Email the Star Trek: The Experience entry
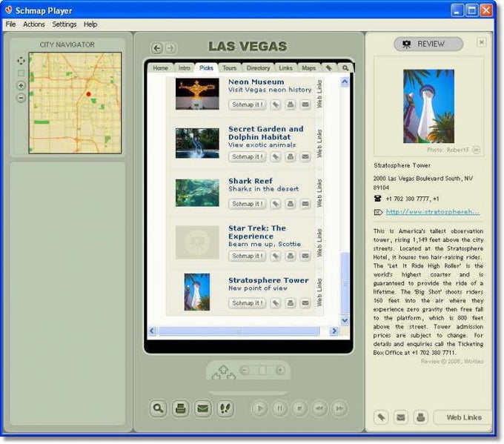This screenshot has width=504, height=444. pyautogui.click(x=305, y=256)
